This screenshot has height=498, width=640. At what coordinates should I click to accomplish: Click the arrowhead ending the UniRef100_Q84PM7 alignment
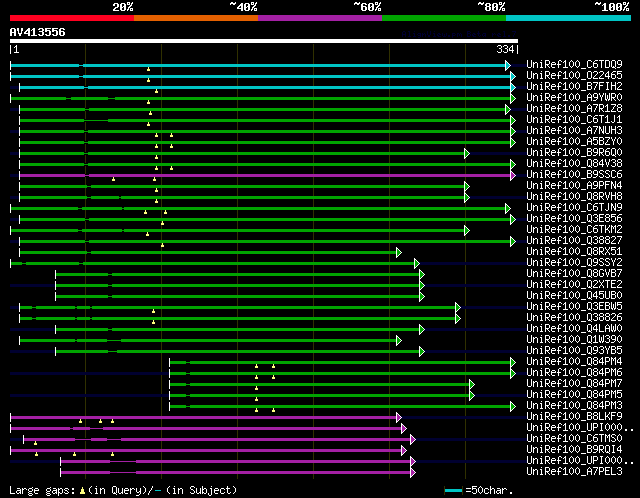(x=471, y=384)
